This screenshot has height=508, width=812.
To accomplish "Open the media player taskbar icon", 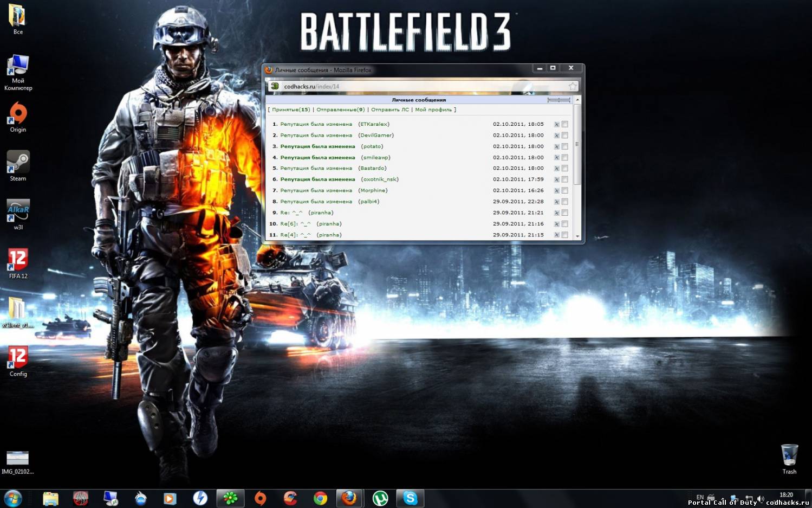I will coord(170,498).
